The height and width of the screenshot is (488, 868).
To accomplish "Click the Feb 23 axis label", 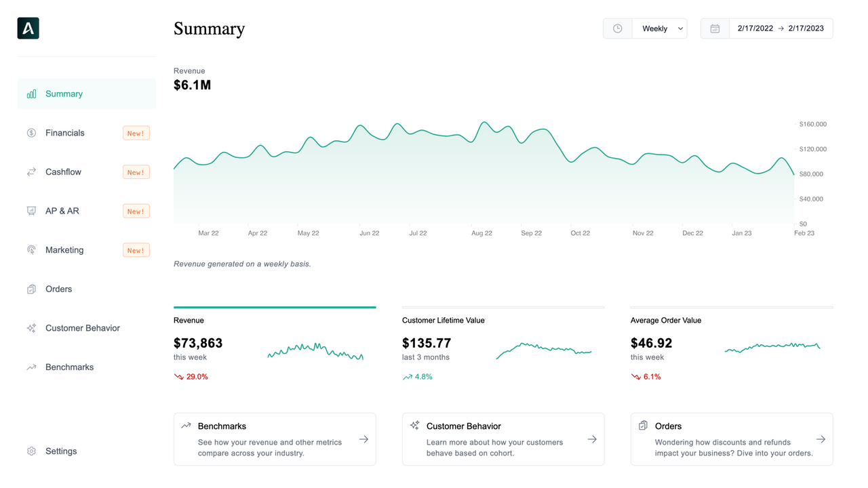I will point(804,233).
